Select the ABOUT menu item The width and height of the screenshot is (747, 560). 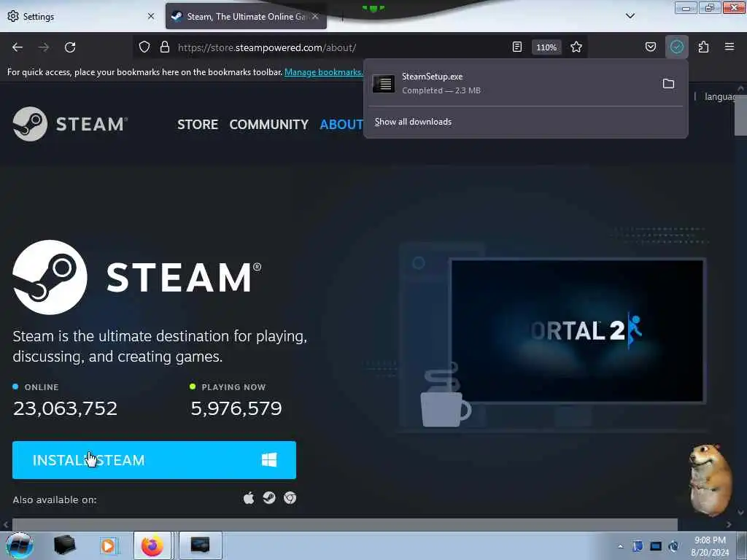click(x=341, y=124)
